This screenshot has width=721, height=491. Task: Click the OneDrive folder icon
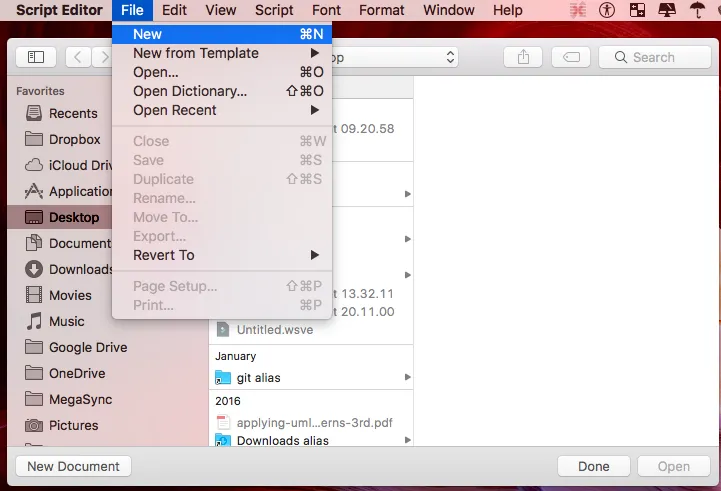(34, 373)
